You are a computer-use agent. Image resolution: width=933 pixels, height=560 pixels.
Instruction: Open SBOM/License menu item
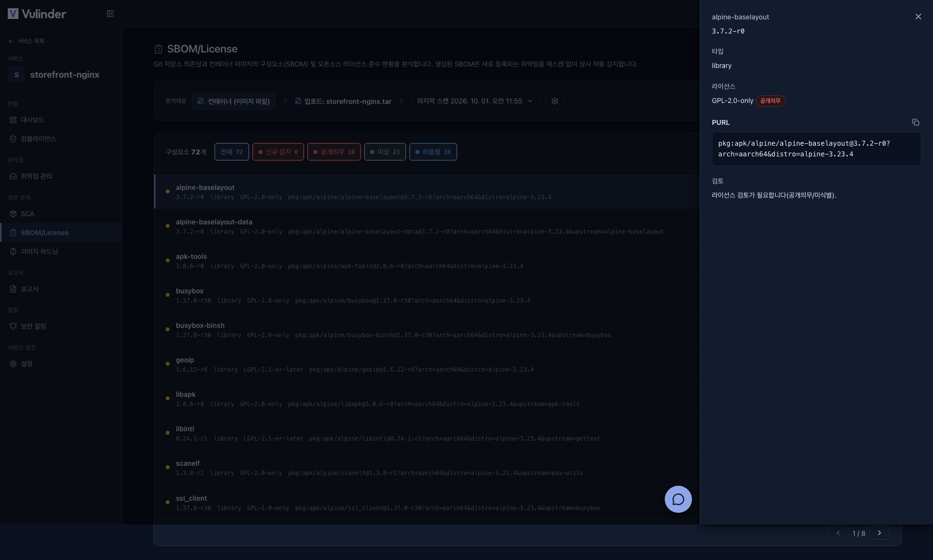click(x=61, y=233)
